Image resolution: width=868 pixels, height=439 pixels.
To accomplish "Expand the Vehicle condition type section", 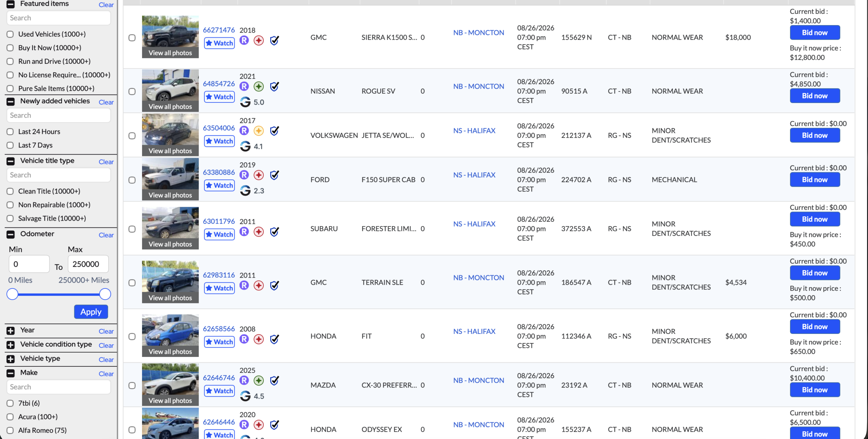I will click(11, 345).
